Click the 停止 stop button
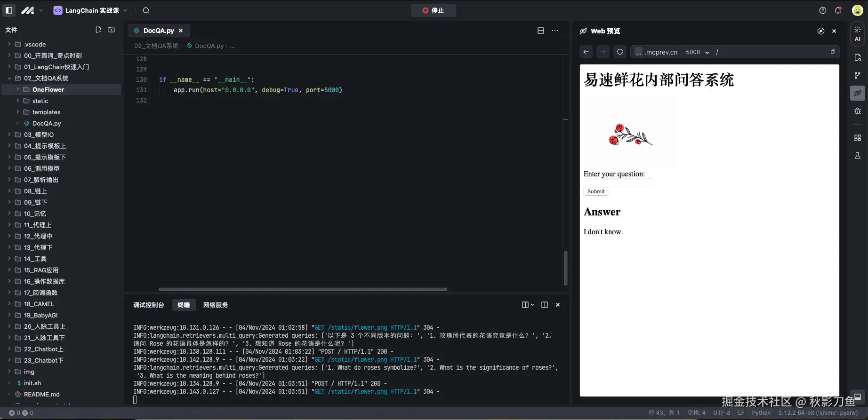 tap(433, 10)
